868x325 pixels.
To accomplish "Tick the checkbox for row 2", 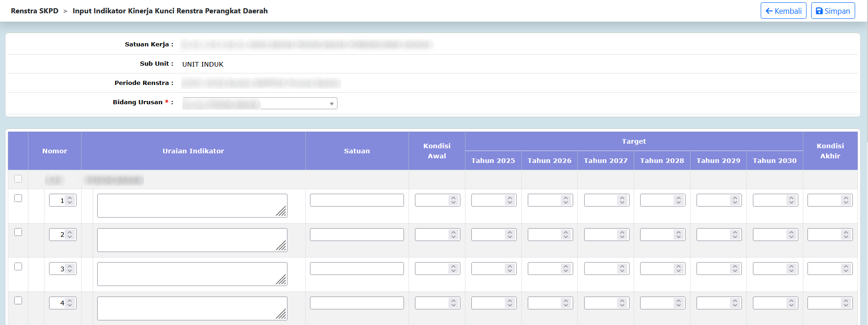I will pyautogui.click(x=18, y=232).
